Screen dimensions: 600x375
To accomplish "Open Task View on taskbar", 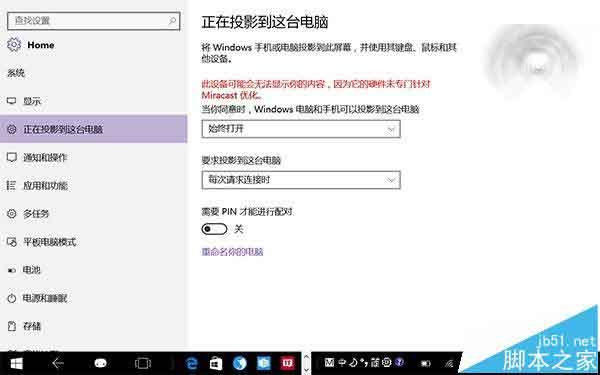I will coord(143,363).
